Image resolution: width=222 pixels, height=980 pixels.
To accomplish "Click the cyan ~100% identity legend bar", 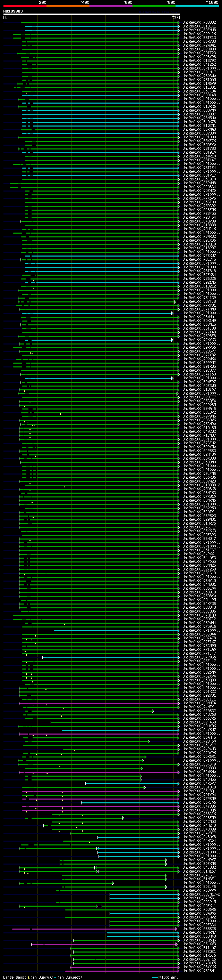I will (x=197, y=6).
